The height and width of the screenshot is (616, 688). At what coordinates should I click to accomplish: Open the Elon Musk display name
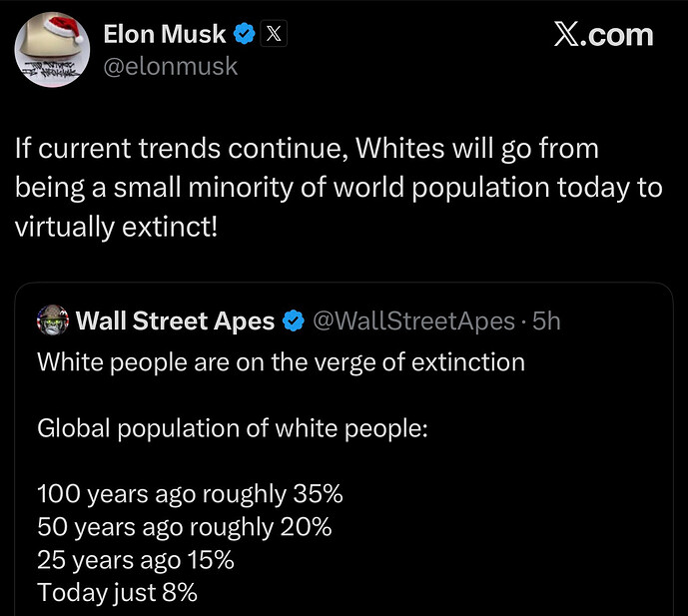click(165, 36)
